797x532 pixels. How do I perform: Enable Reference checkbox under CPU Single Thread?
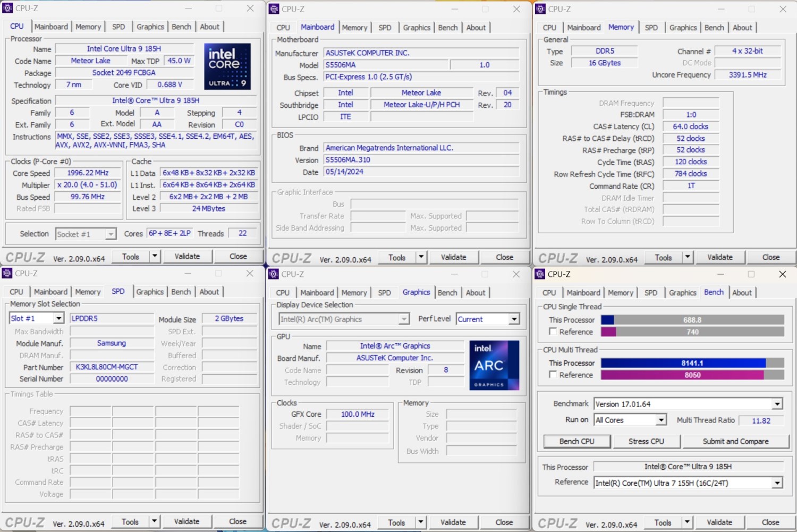(x=553, y=332)
